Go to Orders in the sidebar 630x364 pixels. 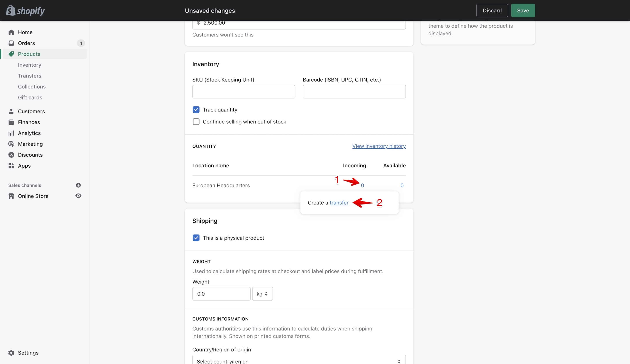(x=26, y=43)
